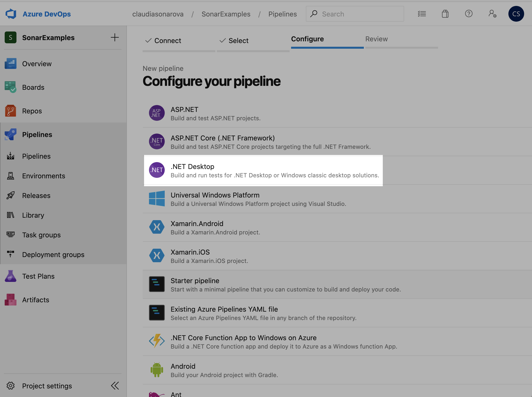Choose the Xamarin.Android template
The width and height of the screenshot is (532, 397).
pyautogui.click(x=337, y=228)
